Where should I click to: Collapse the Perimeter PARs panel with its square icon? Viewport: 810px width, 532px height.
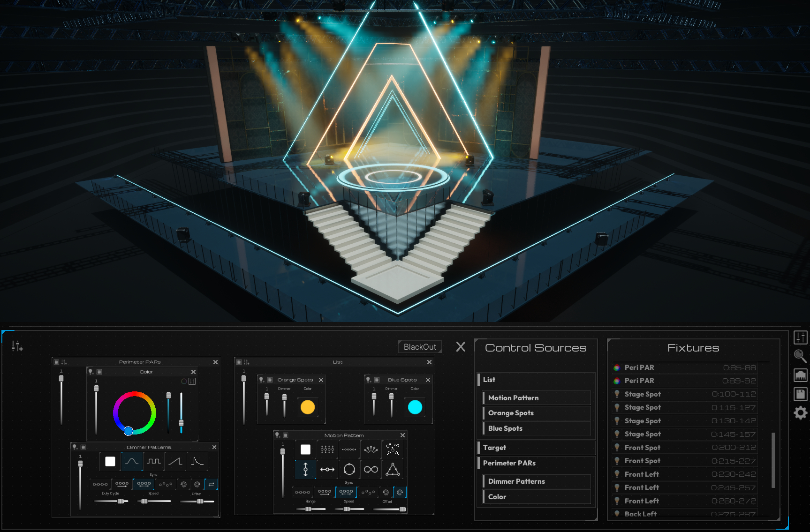tap(56, 362)
